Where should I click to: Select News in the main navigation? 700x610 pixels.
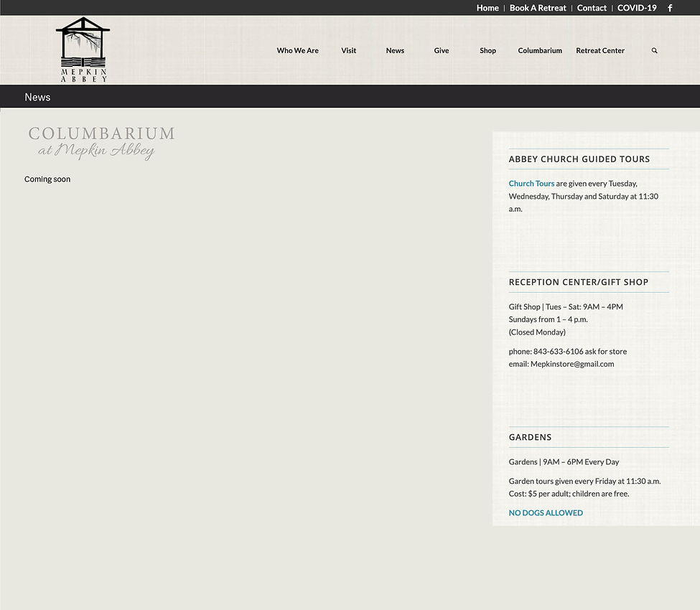pos(395,50)
